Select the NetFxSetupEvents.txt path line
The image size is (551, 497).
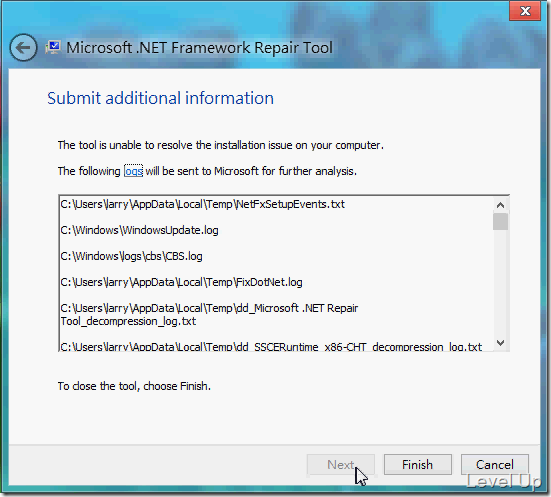(202, 204)
